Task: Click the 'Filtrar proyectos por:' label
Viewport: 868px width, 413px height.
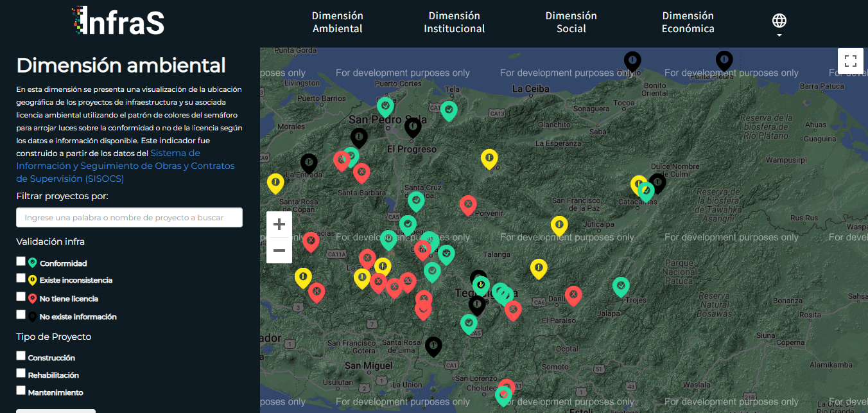Action: 62,196
